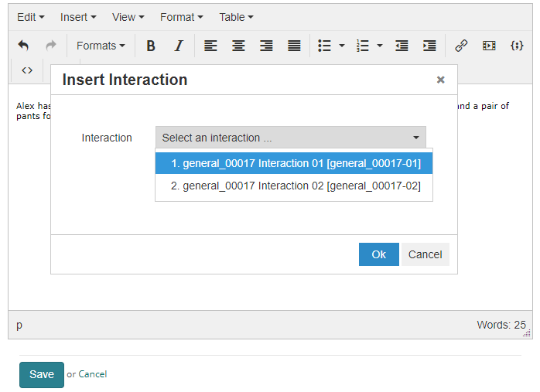Toggle Italic formatting
540x392 pixels.
pyautogui.click(x=179, y=46)
